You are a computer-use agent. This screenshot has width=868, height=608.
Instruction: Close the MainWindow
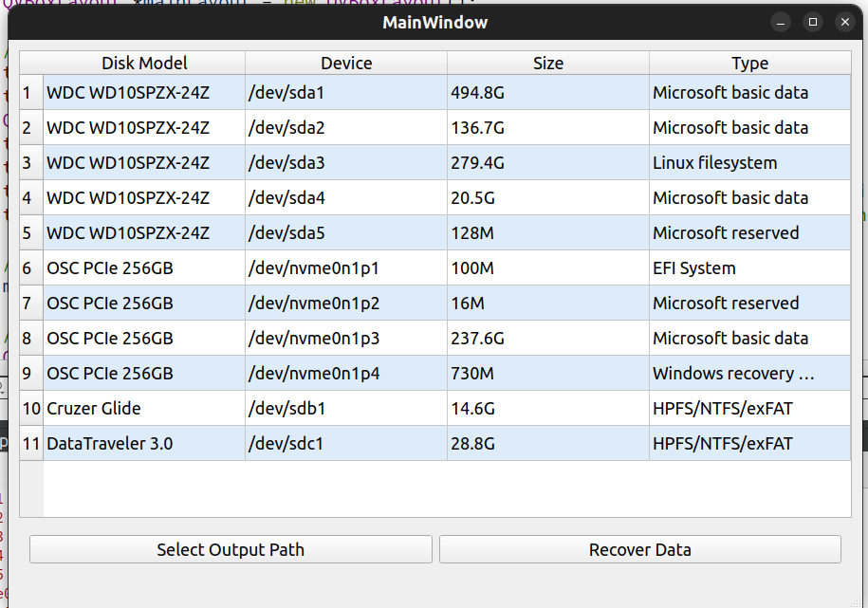click(x=843, y=21)
